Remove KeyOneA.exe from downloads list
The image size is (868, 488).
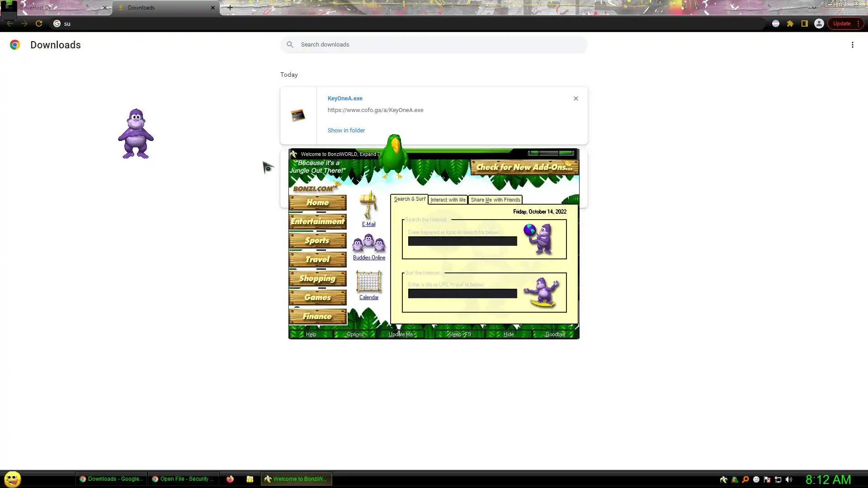pyautogui.click(x=576, y=99)
